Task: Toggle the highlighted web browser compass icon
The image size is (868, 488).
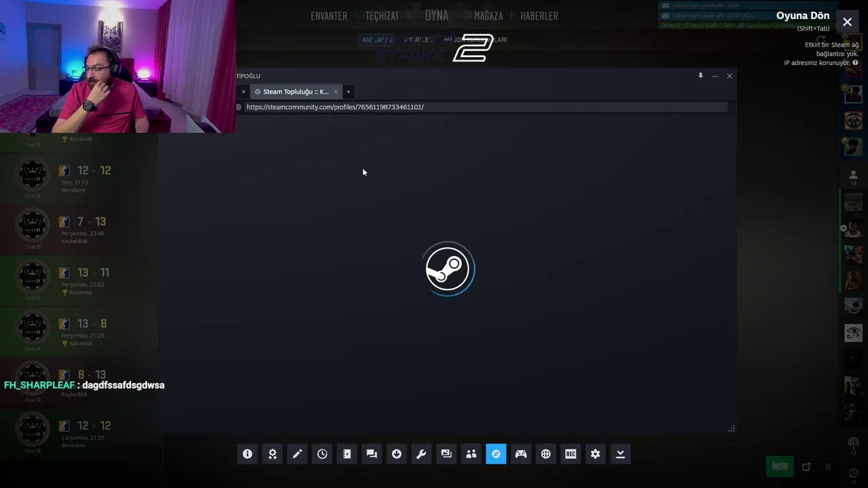Action: click(x=496, y=454)
